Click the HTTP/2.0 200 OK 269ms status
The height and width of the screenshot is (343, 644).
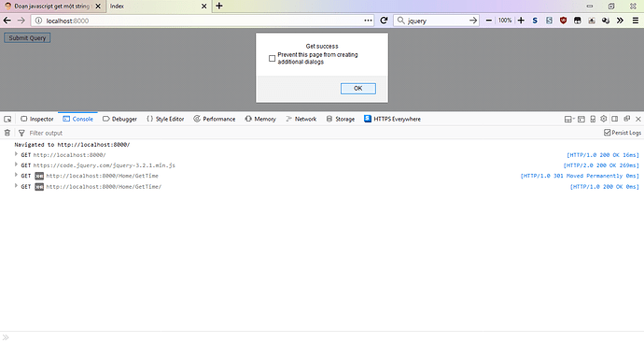coord(601,165)
